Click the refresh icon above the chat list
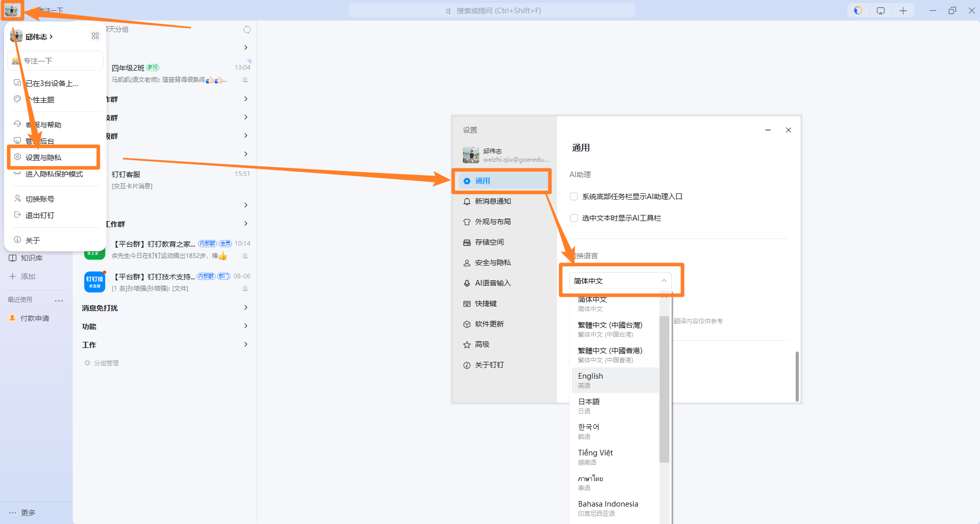This screenshot has height=524, width=980. [x=247, y=30]
